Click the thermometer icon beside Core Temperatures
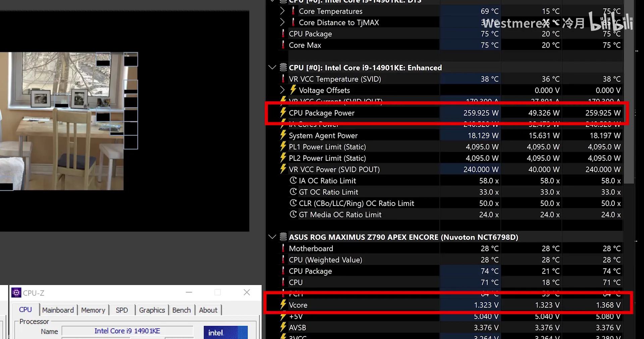The width and height of the screenshot is (644, 339). (x=293, y=11)
